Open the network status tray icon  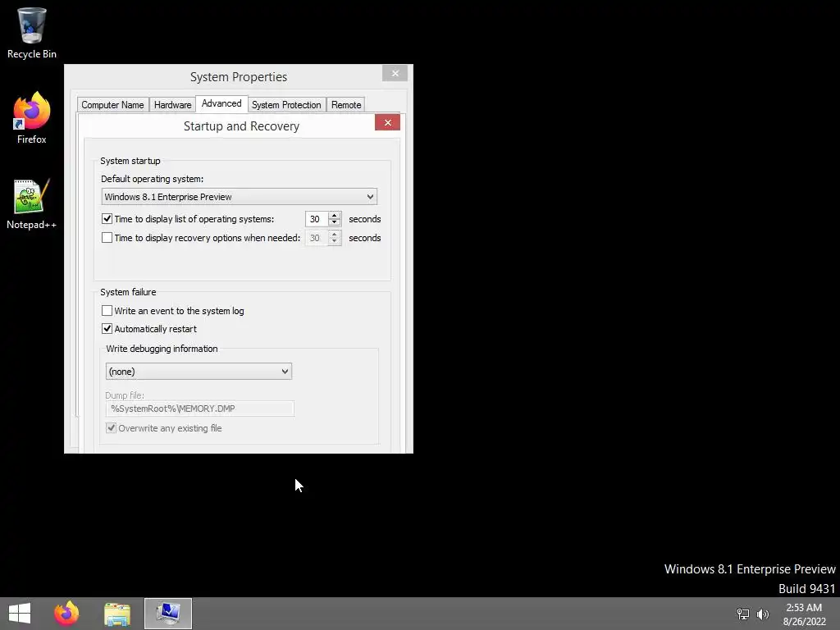(x=742, y=614)
